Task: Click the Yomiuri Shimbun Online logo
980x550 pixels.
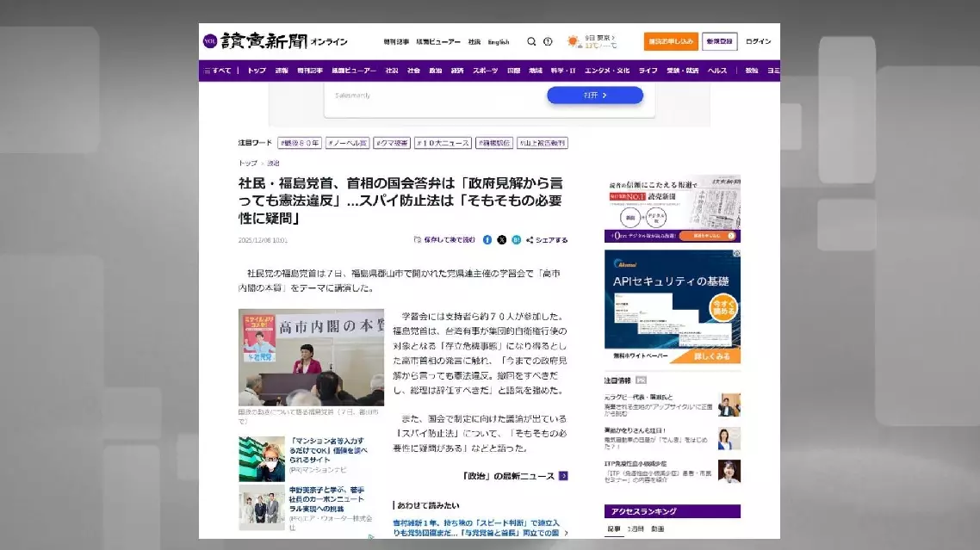Action: [x=276, y=41]
